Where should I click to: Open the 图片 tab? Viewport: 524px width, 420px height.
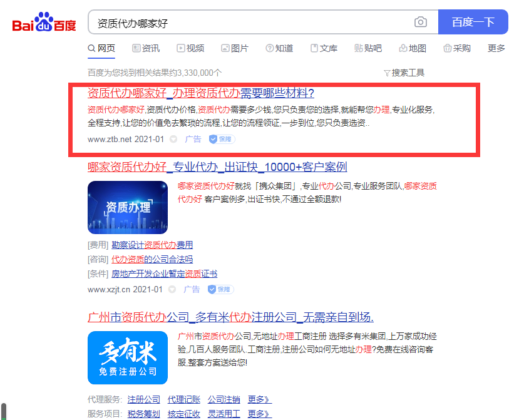[x=235, y=48]
